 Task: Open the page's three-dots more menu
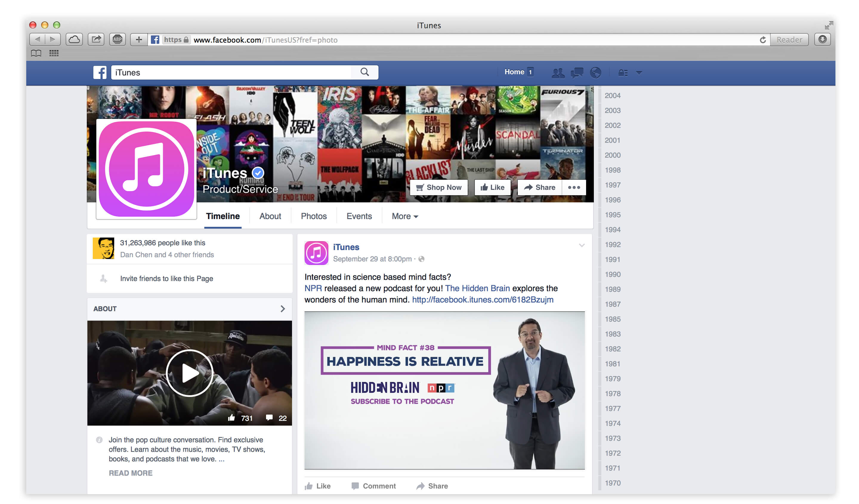[x=574, y=187]
